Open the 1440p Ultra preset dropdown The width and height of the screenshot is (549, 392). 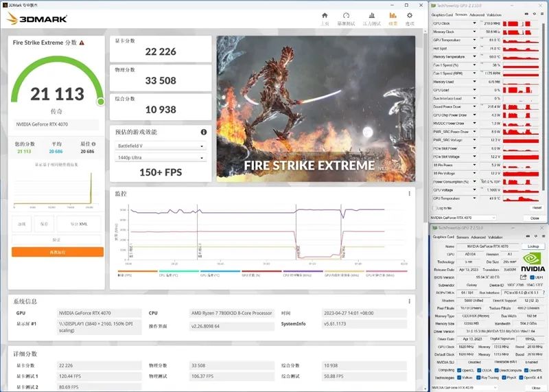click(x=161, y=158)
